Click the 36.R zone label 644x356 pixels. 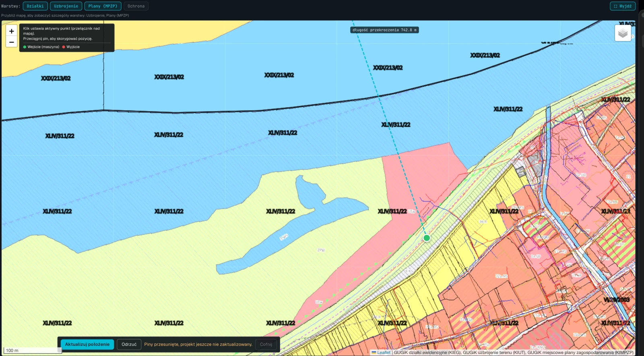point(483,222)
